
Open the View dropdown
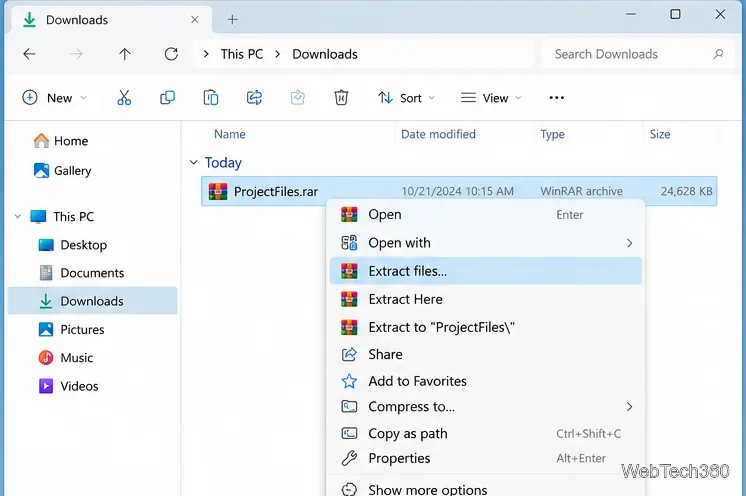(x=491, y=98)
